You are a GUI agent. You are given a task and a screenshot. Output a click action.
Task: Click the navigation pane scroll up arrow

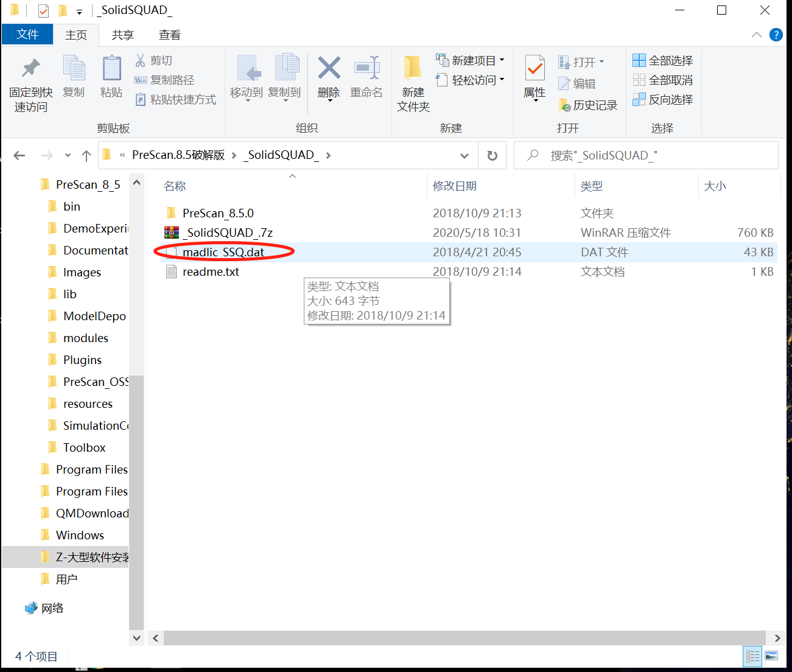(x=137, y=183)
